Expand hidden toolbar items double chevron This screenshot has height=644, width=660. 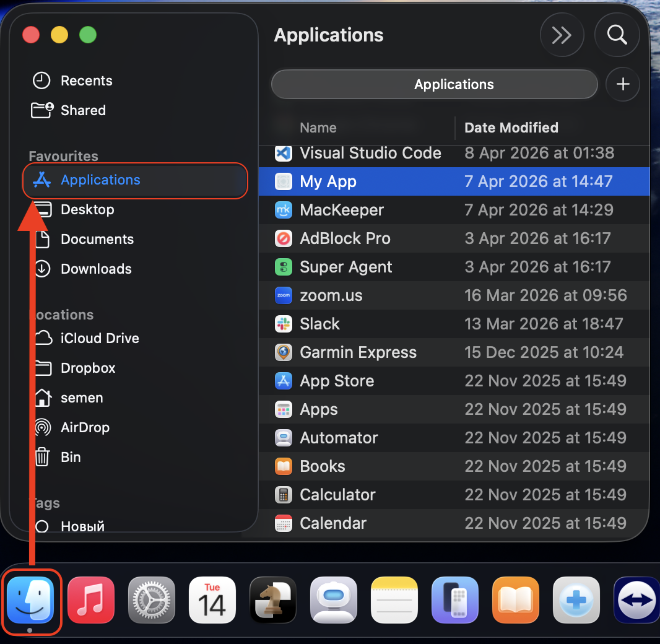562,35
